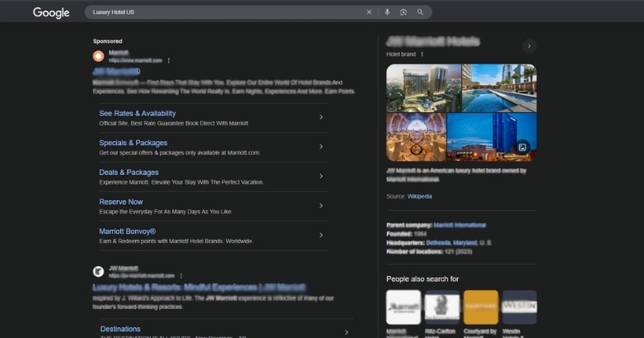Open Specials & Packages link
Image resolution: width=644 pixels, height=338 pixels.
point(133,143)
